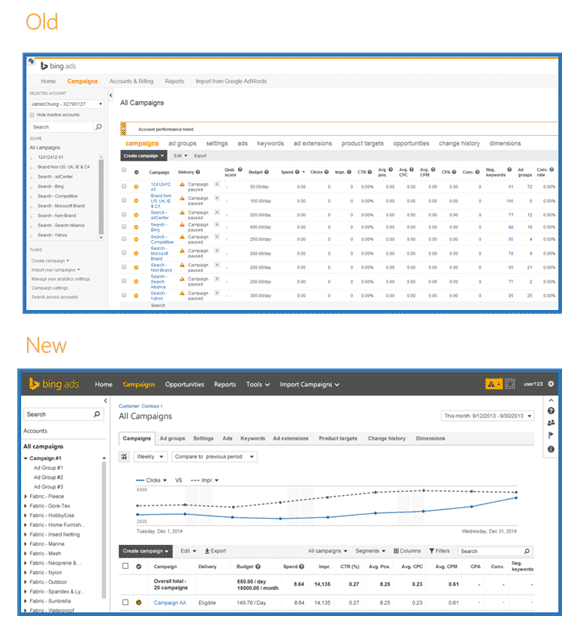Click warning triangle on 12412412 row
Screen dimensions: 578x626
pyautogui.click(x=182, y=184)
